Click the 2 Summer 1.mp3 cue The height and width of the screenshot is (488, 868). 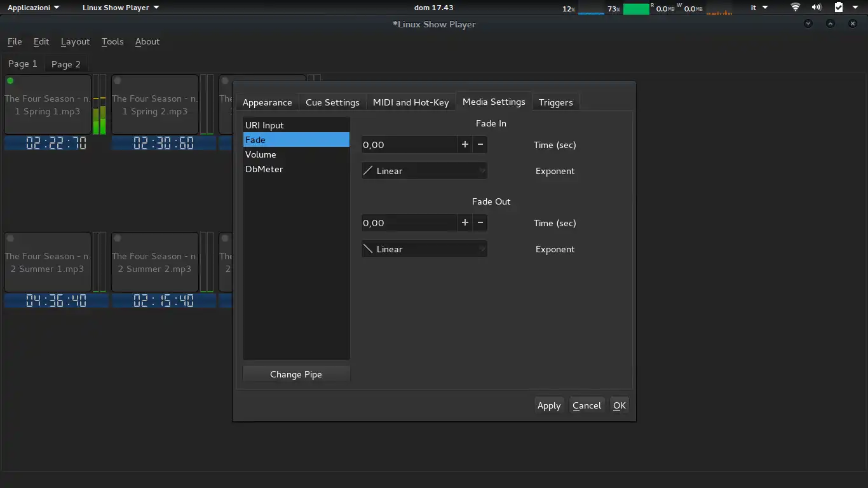[x=48, y=262]
